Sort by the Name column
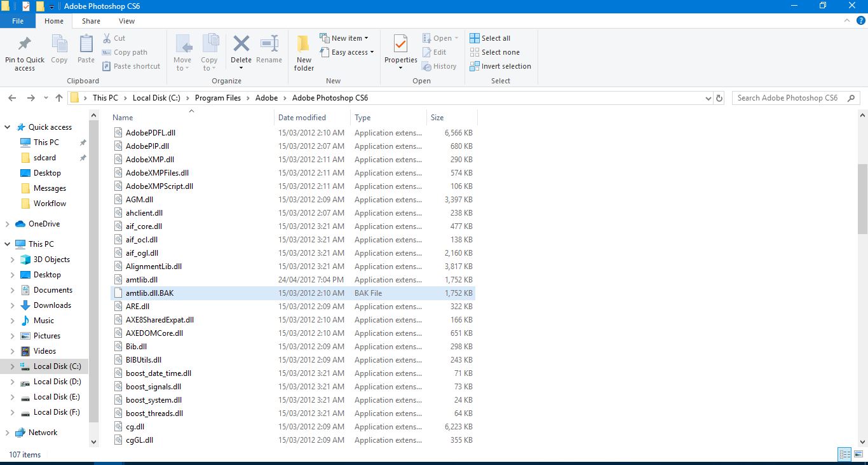The width and height of the screenshot is (868, 465). [191, 118]
